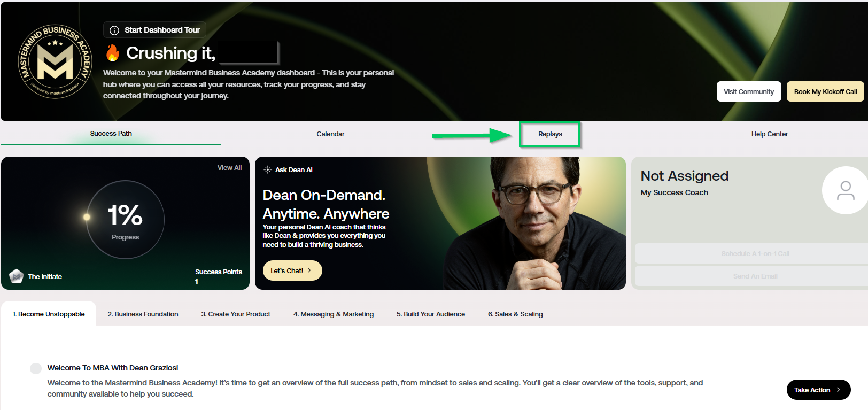Click the arrow in Take Action button
The width and height of the screenshot is (868, 410).
coord(839,390)
